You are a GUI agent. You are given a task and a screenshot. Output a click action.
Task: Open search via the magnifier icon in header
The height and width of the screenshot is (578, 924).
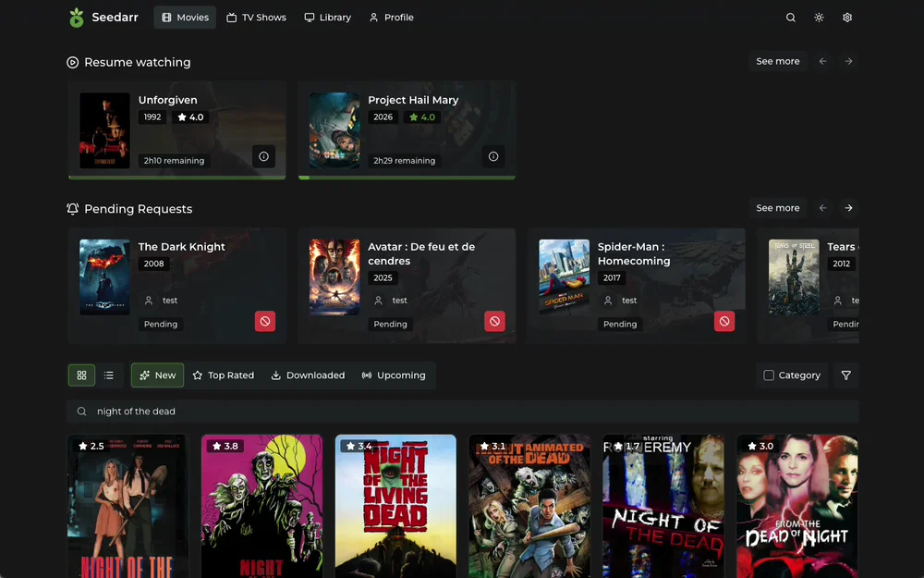coord(791,18)
